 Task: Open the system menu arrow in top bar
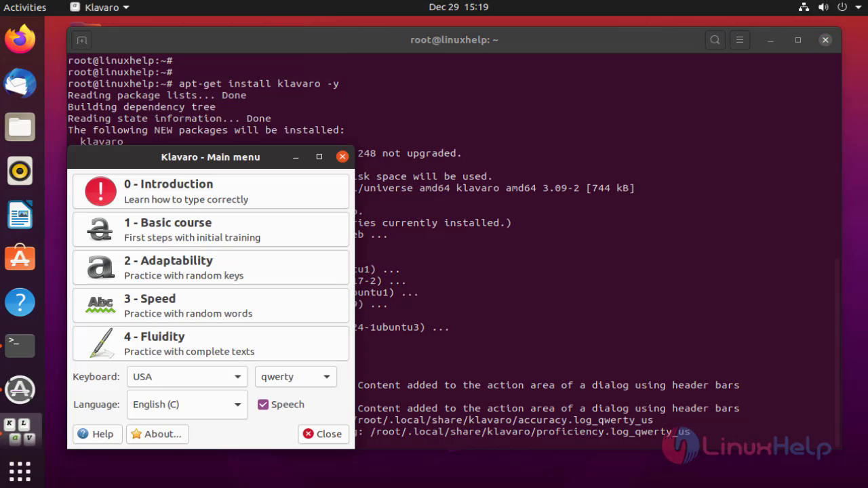(857, 8)
